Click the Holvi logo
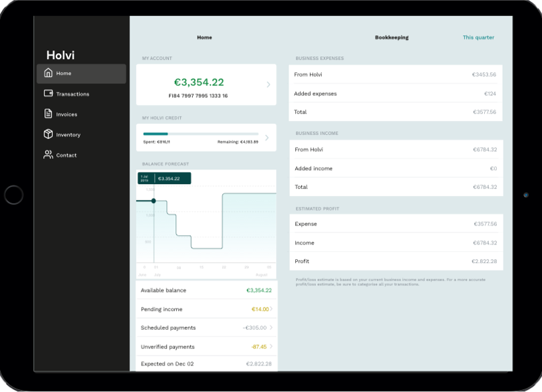 tap(61, 55)
